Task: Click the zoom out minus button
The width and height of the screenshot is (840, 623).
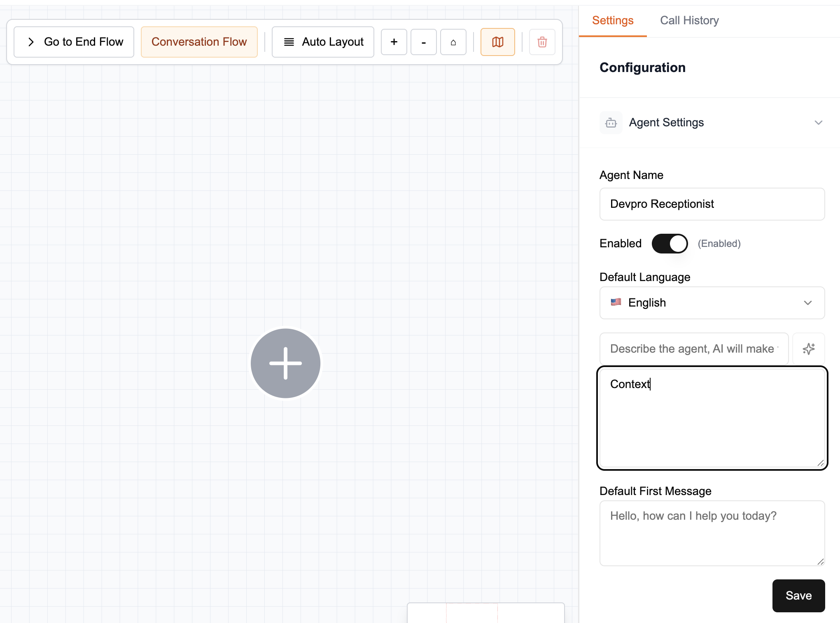Action: [423, 42]
